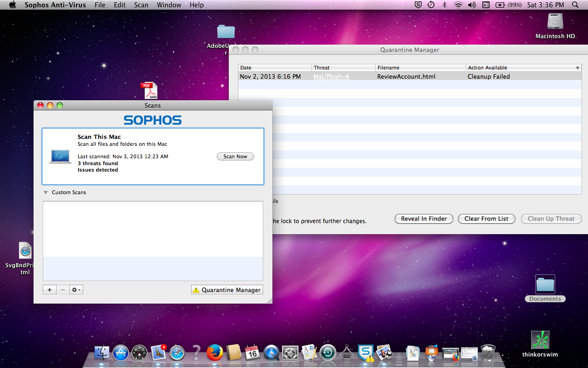The image size is (588, 368).
Task: Open Time Machine from the Dock
Action: coord(328,353)
